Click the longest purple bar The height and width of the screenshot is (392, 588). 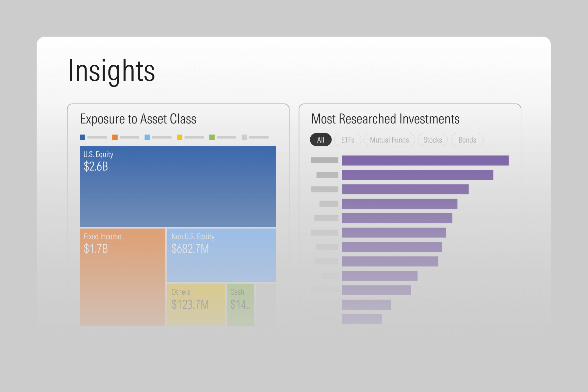point(425,160)
